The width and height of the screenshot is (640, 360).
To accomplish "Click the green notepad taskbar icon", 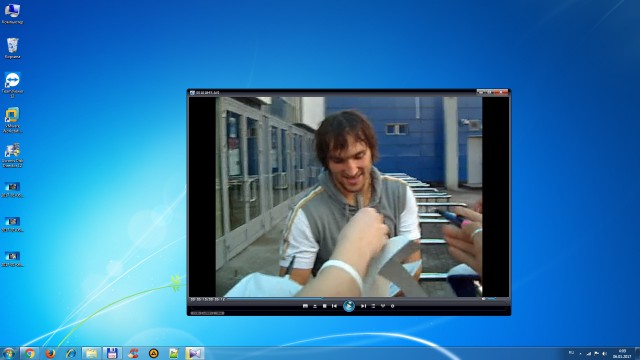I will (x=174, y=353).
